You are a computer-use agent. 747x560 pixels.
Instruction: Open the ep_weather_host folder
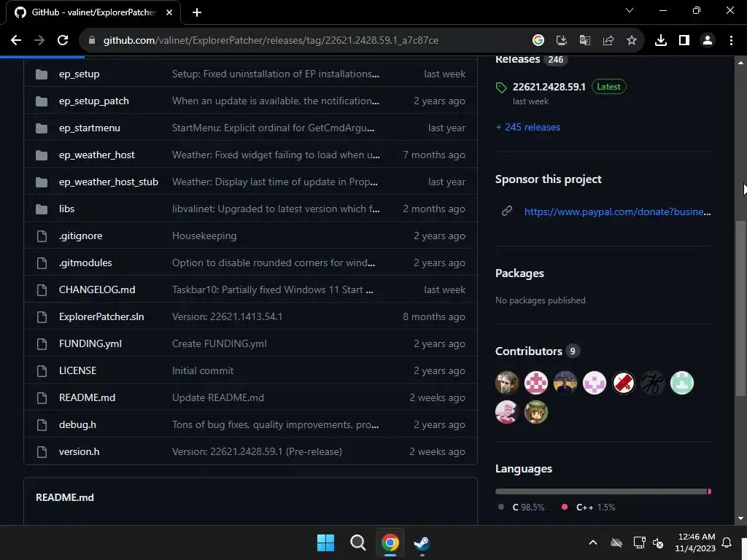coord(97,155)
